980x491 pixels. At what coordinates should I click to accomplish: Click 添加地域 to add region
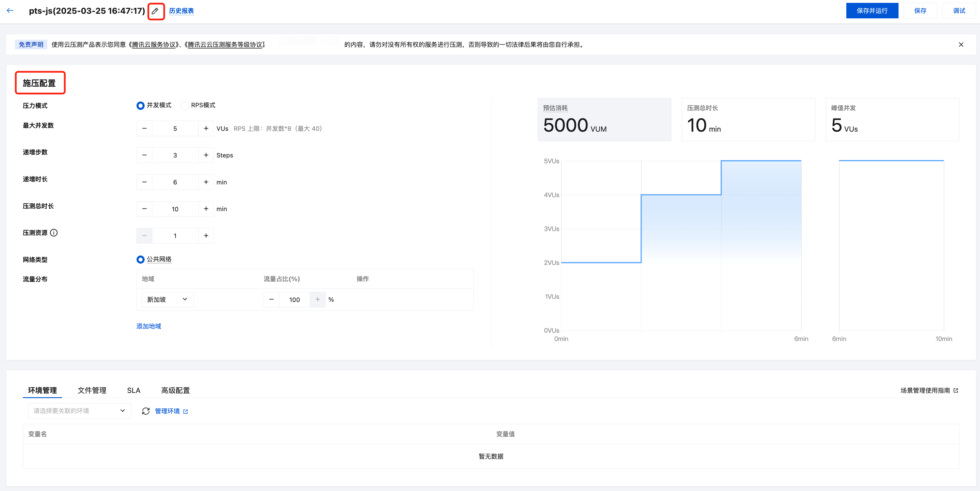click(148, 326)
